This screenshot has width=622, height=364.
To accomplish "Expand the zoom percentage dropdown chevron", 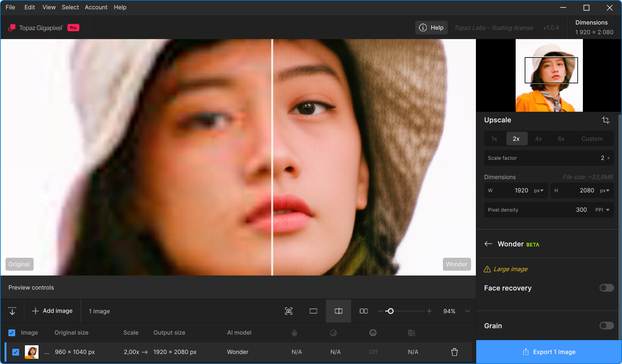I will coord(467,311).
